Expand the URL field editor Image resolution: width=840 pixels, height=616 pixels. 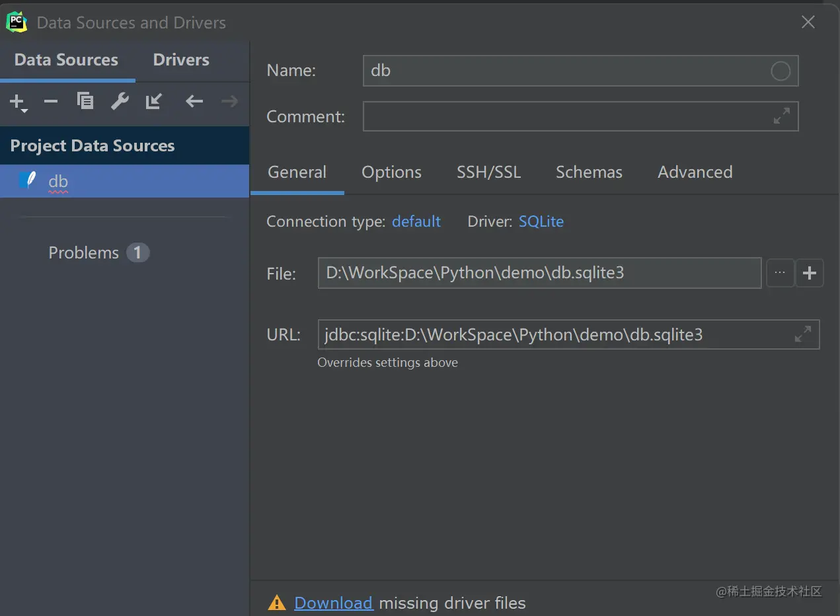point(802,334)
